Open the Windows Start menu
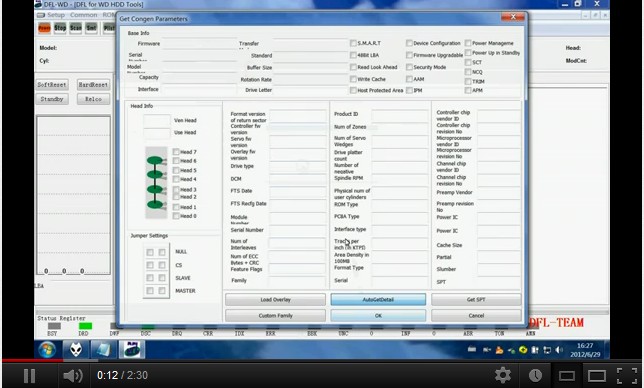This screenshot has height=388, width=644. [x=47, y=350]
